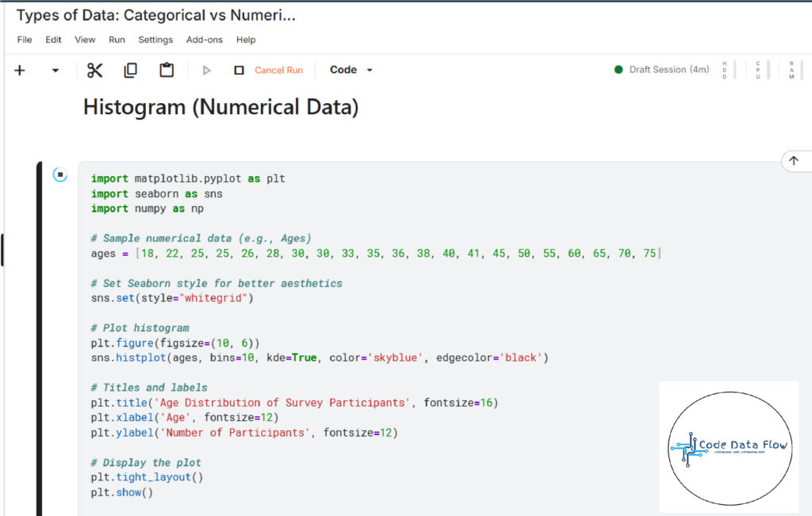
Task: Click the plt.title code line
Action: 294,403
